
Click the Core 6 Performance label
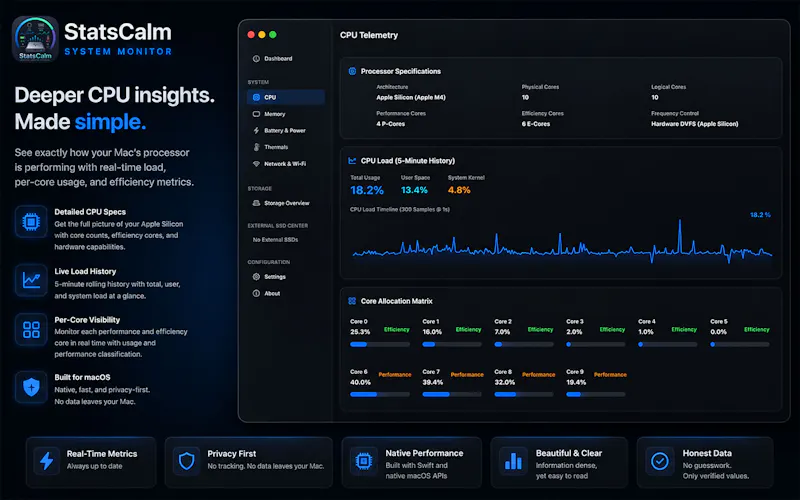click(395, 374)
